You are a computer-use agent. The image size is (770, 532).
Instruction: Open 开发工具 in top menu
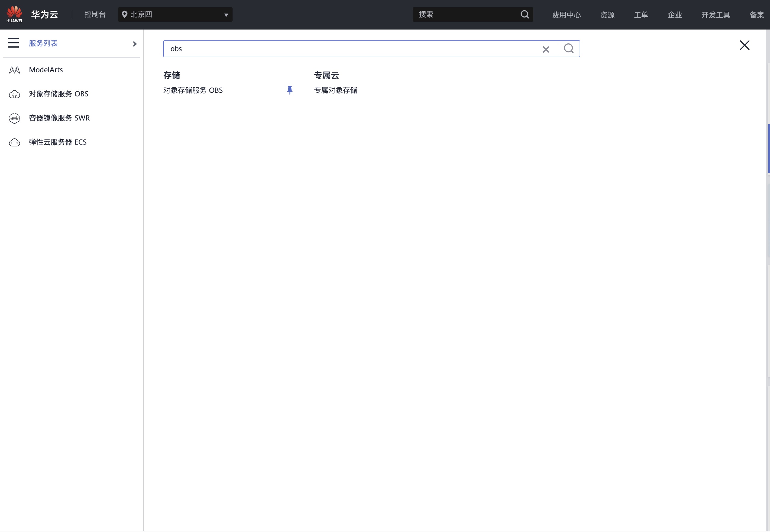click(715, 15)
